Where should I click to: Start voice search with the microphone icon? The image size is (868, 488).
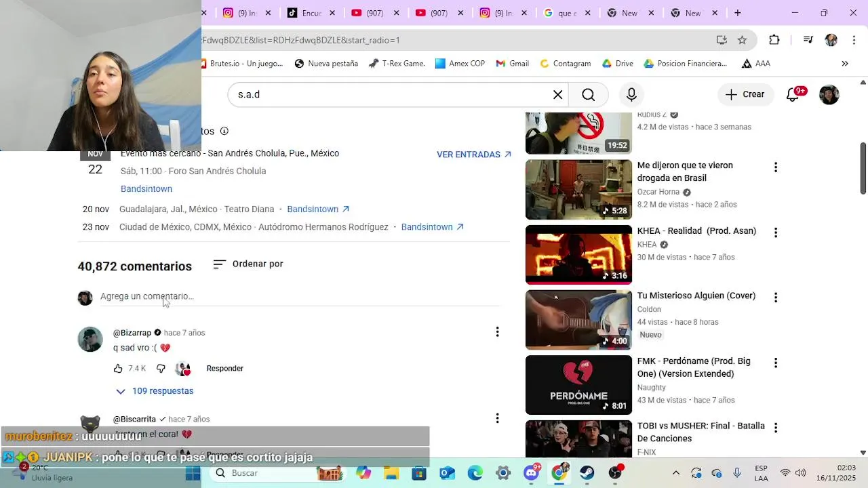[x=631, y=95]
